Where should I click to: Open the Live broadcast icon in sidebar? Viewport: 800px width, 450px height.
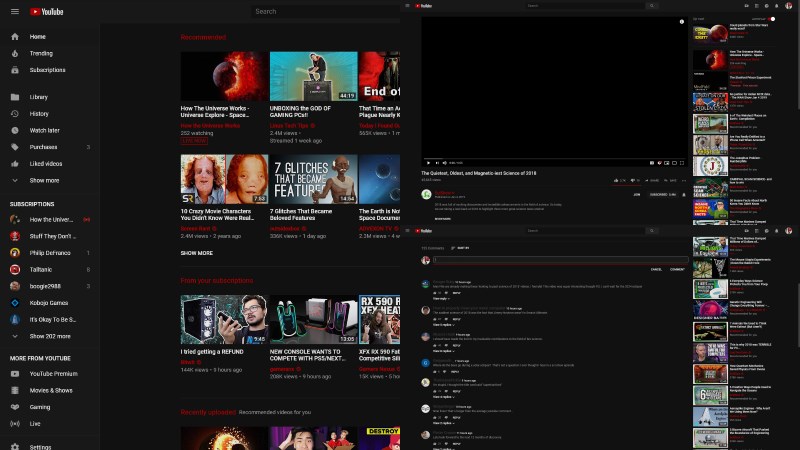coord(15,423)
